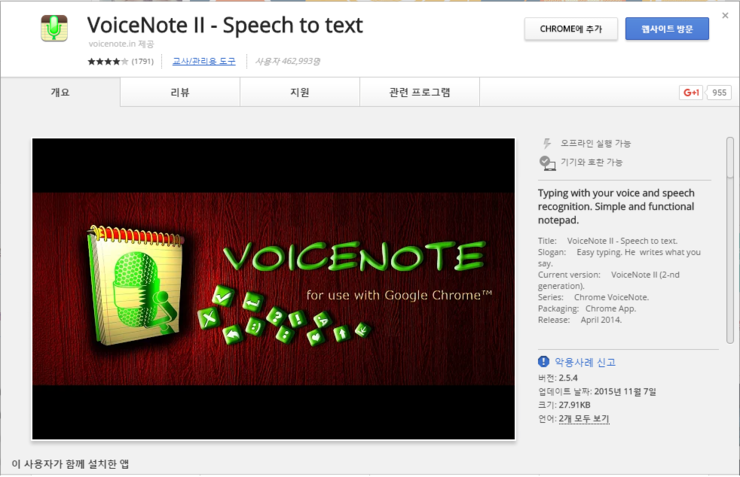Click the description panel scrollbar
Image resolution: width=740 pixels, height=477 pixels.
730,241
